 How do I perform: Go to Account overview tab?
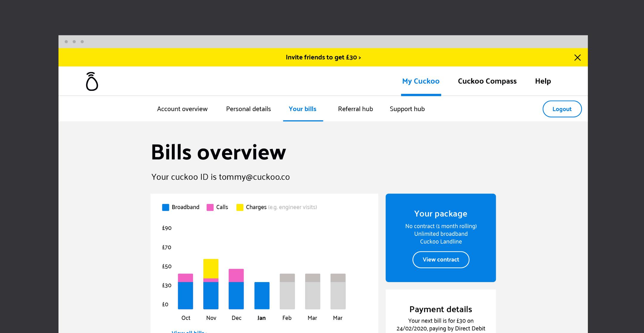click(182, 109)
